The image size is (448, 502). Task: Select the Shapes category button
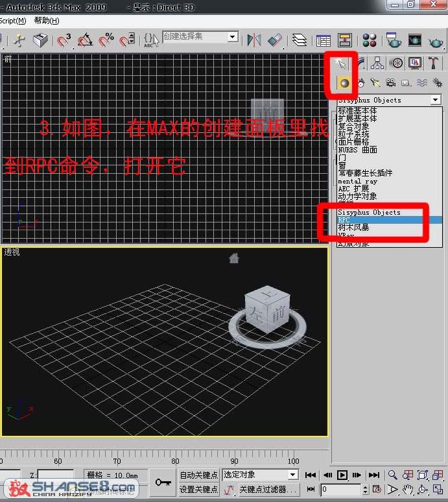[x=361, y=83]
